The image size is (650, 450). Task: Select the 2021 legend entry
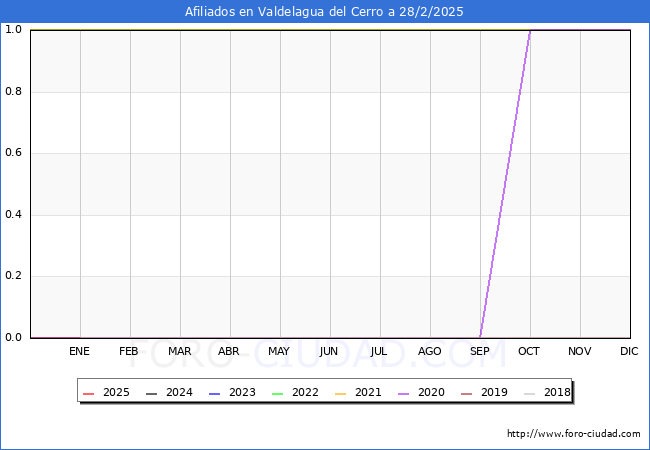tap(358, 392)
